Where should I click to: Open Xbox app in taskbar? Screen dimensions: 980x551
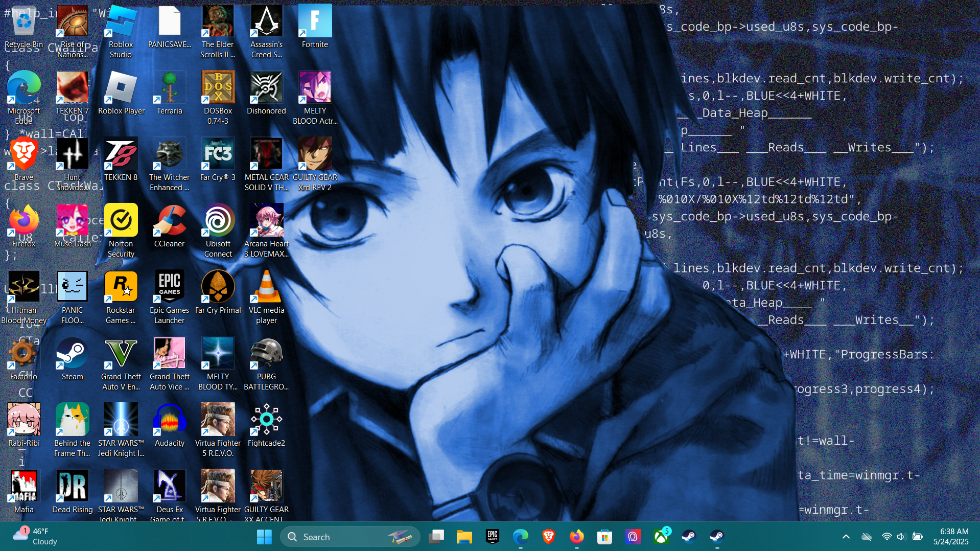click(x=661, y=537)
